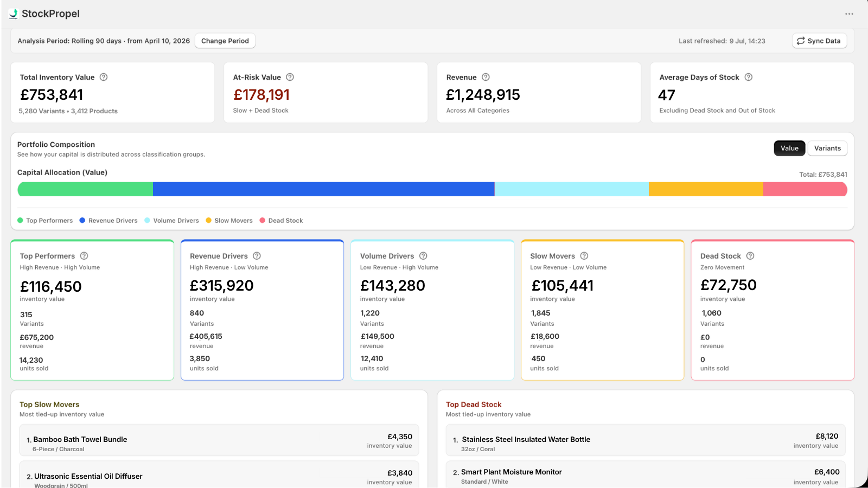Viewport: 868px width, 488px height.
Task: Open the Dead Stock card help icon
Action: [x=750, y=256]
